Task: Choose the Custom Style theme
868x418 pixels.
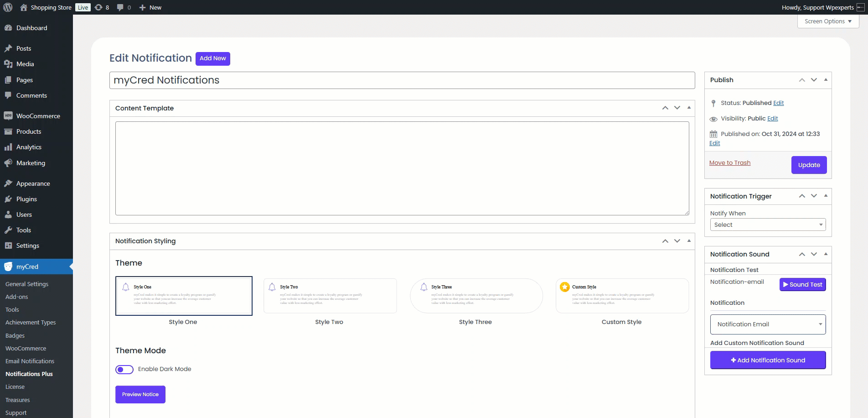Action: click(x=622, y=296)
